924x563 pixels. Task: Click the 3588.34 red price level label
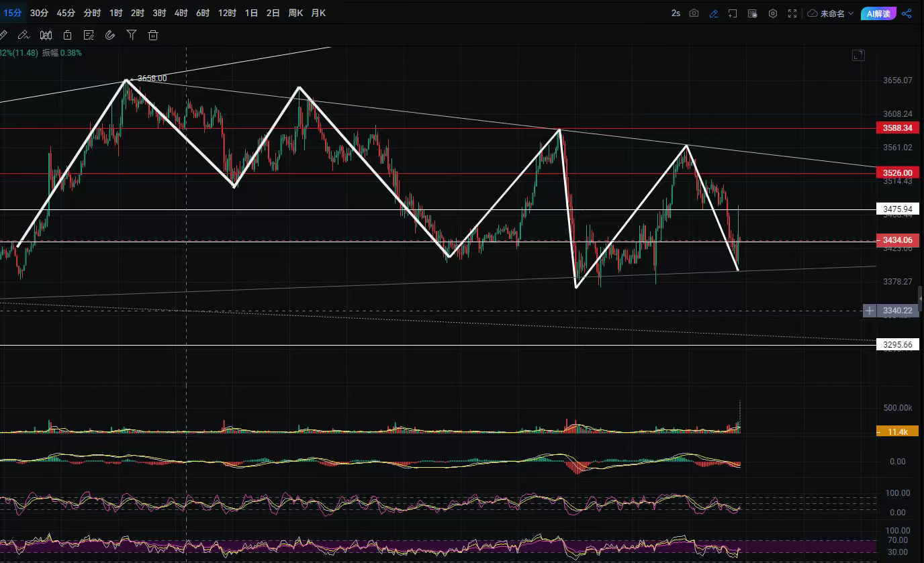click(x=898, y=127)
